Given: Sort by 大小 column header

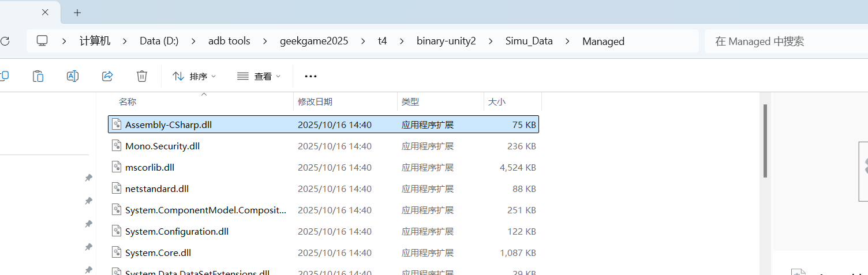Looking at the screenshot, I should click(x=497, y=101).
